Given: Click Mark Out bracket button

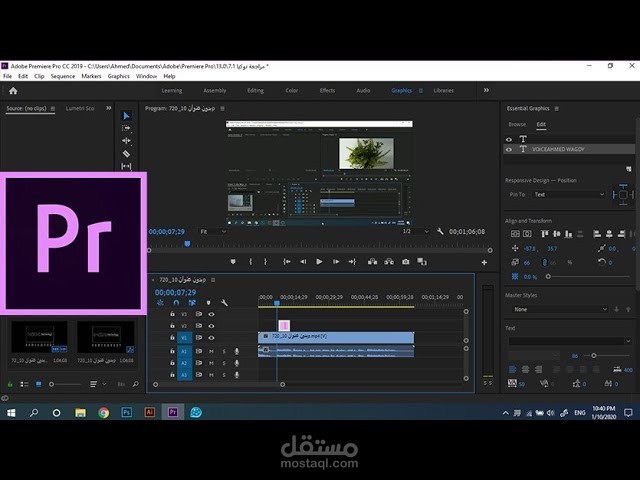Looking at the screenshot, I should (265, 262).
